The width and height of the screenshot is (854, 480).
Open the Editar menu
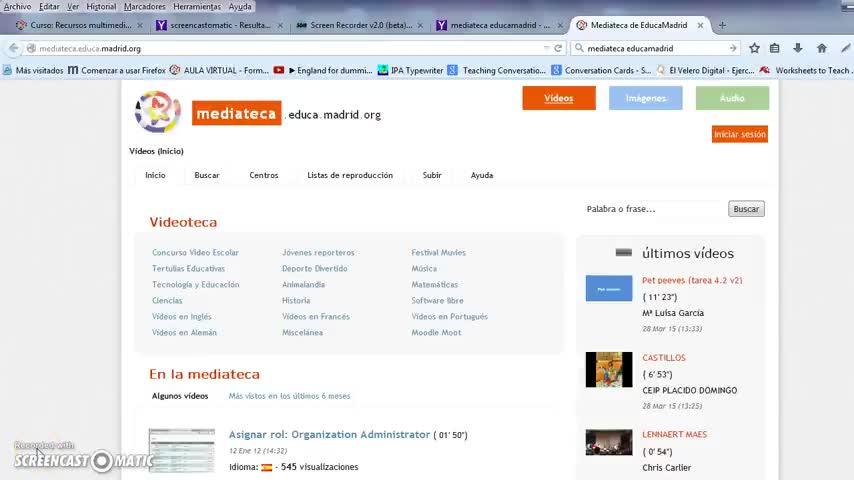click(x=49, y=7)
